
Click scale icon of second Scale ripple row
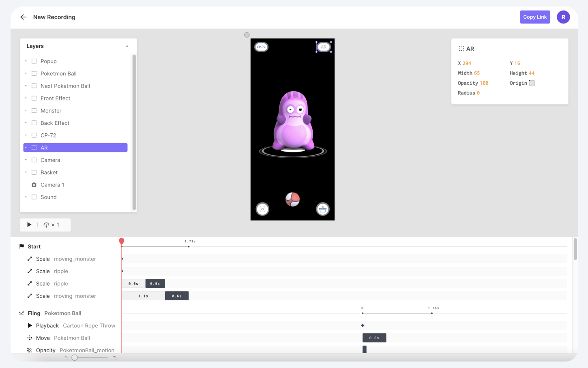tap(30, 284)
